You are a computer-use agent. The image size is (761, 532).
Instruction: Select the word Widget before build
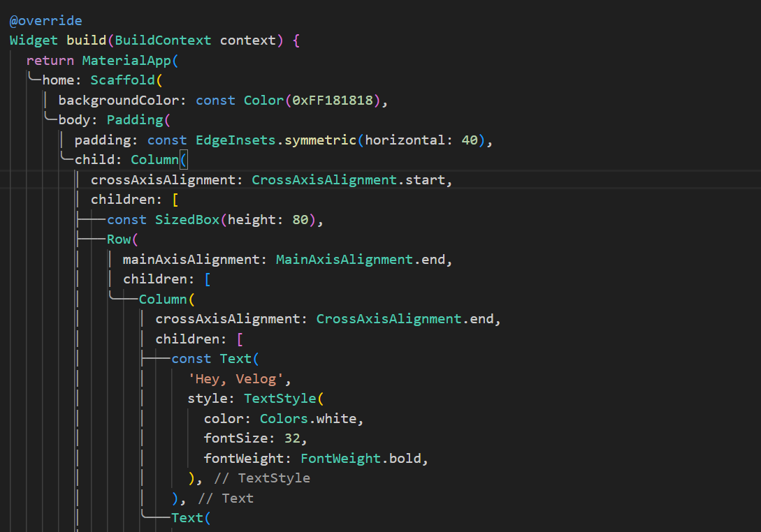[x=34, y=40]
